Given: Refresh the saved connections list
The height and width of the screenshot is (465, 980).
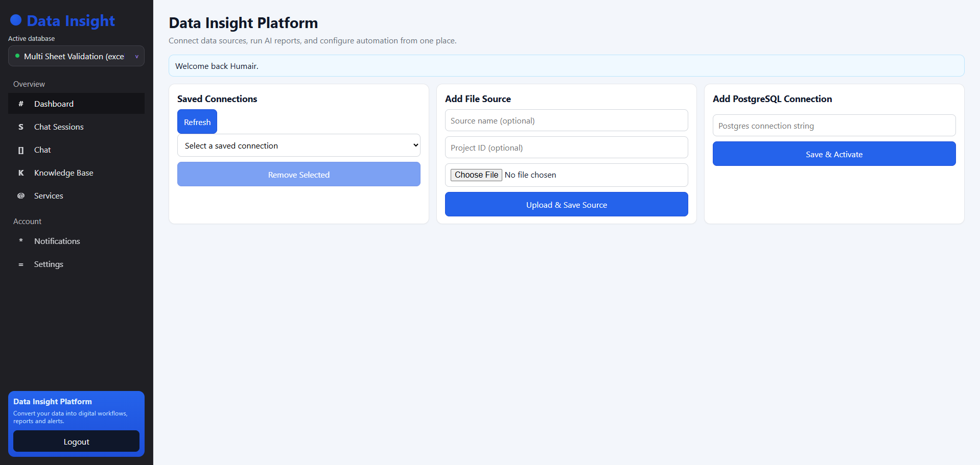Looking at the screenshot, I should pyautogui.click(x=197, y=122).
